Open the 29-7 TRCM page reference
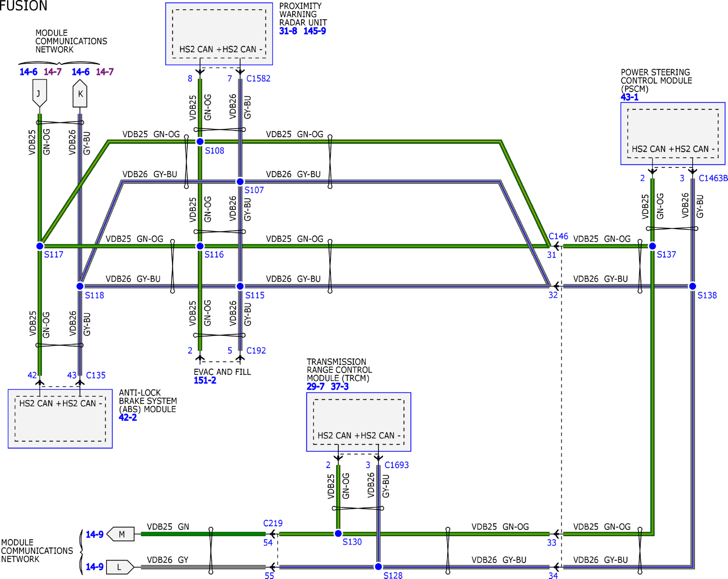 tap(315, 387)
